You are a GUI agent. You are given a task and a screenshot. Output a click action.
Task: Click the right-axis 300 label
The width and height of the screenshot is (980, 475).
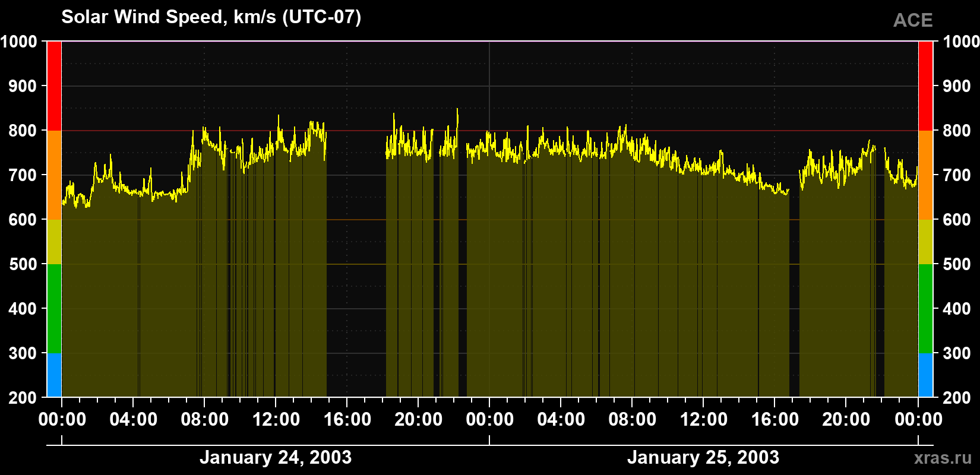(x=957, y=353)
